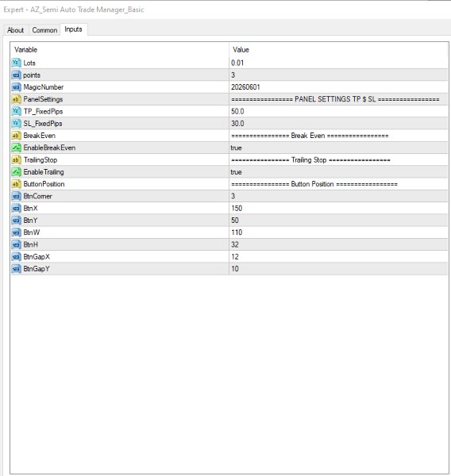Click the BreakEven string icon
This screenshot has width=451, height=476.
pyautogui.click(x=16, y=136)
